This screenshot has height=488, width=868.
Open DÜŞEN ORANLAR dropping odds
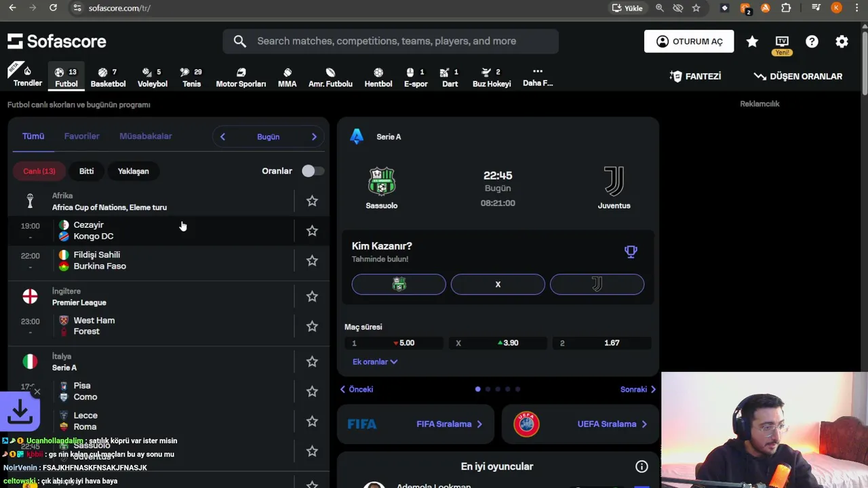(798, 77)
